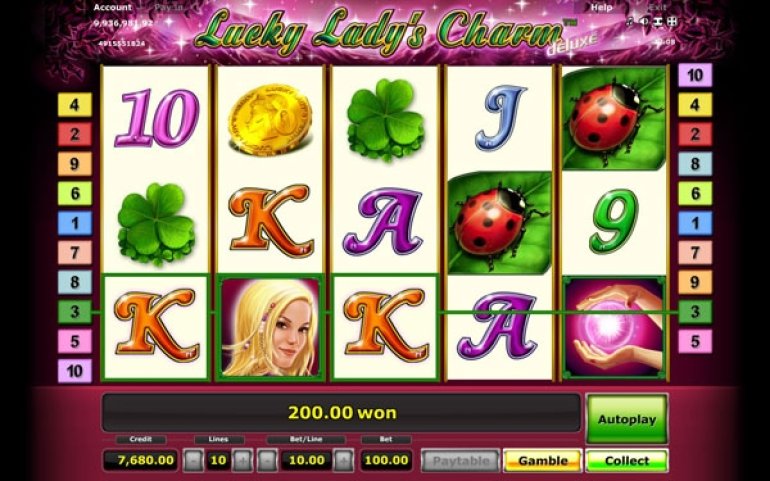Select payline 10 marker at top right

(695, 76)
